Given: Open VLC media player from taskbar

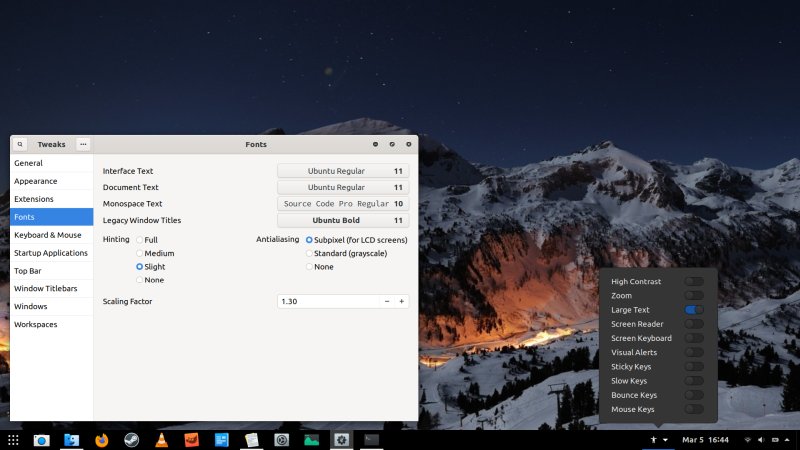Looking at the screenshot, I should tap(161, 439).
